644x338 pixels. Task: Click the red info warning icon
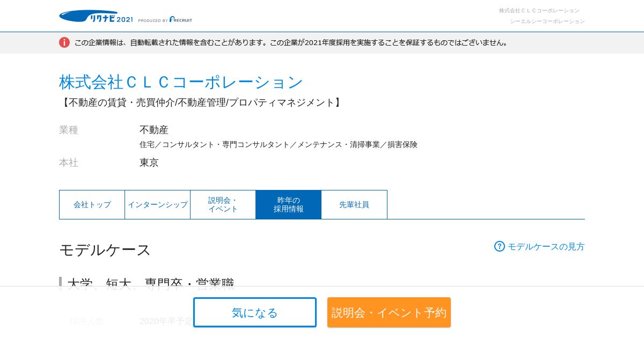[x=64, y=42]
